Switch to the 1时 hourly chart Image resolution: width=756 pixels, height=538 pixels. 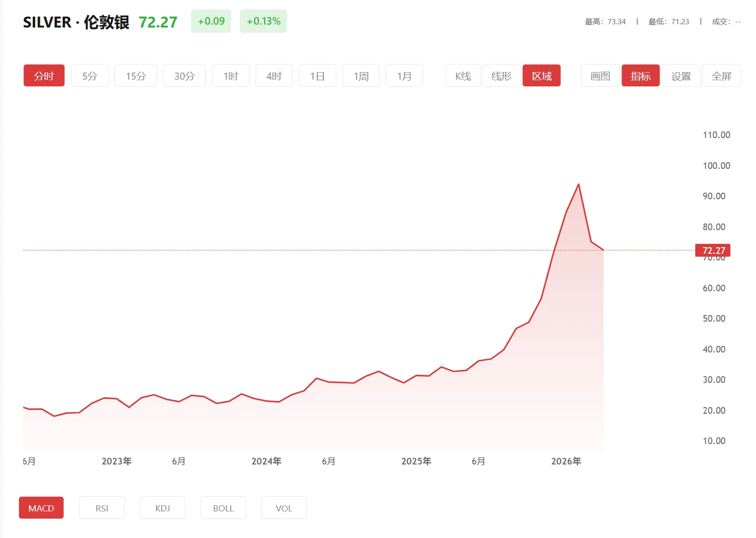230,76
